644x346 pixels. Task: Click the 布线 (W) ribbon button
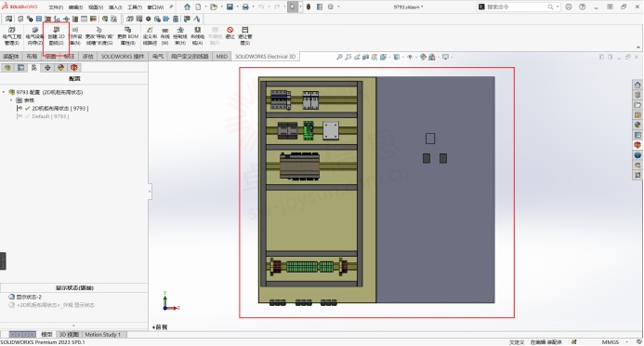(164, 36)
